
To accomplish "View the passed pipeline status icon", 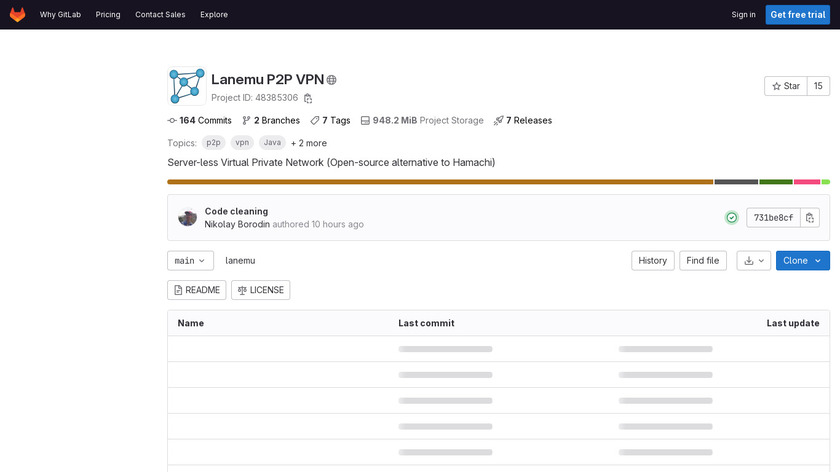I will pyautogui.click(x=732, y=218).
